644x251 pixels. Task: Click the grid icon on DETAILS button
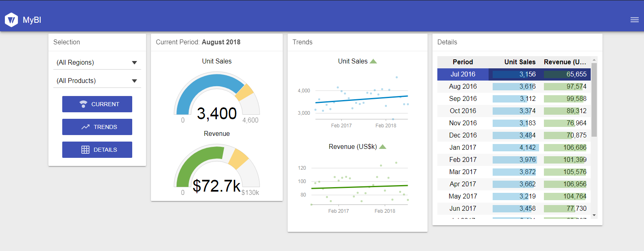85,150
